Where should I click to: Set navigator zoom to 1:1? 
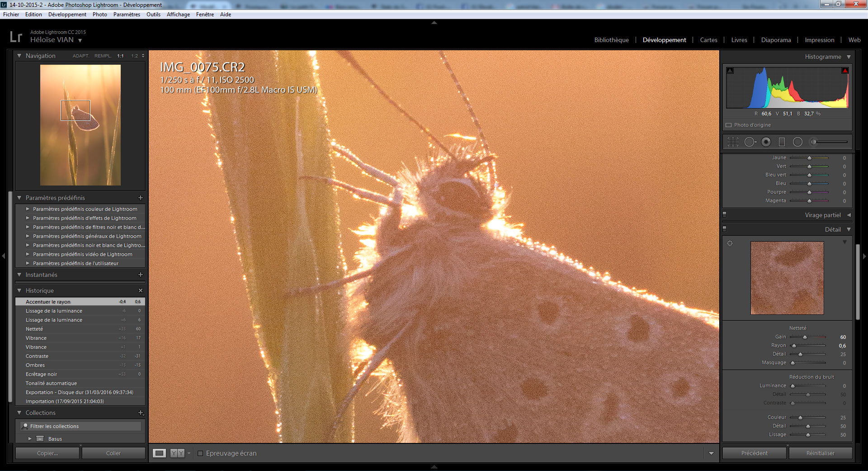click(x=120, y=56)
